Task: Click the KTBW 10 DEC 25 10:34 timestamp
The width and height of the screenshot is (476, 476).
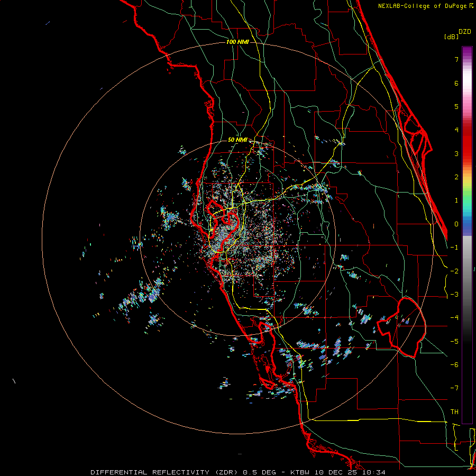Action: 338,472
